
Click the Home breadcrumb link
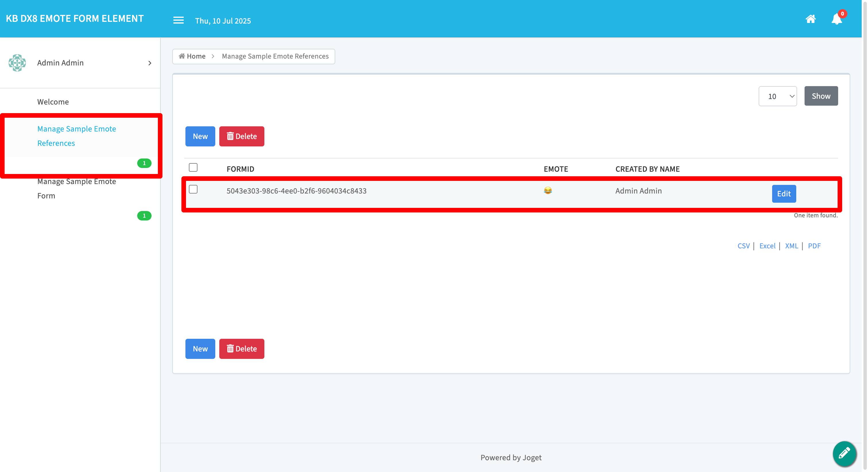pyautogui.click(x=192, y=56)
